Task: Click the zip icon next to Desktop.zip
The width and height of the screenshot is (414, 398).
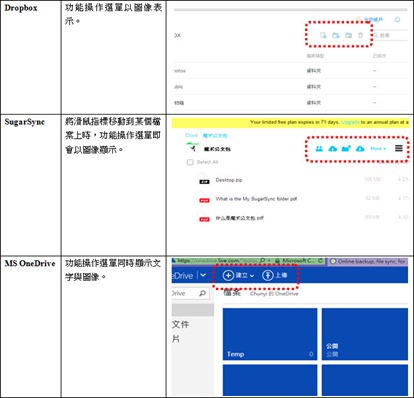Action: (x=204, y=179)
